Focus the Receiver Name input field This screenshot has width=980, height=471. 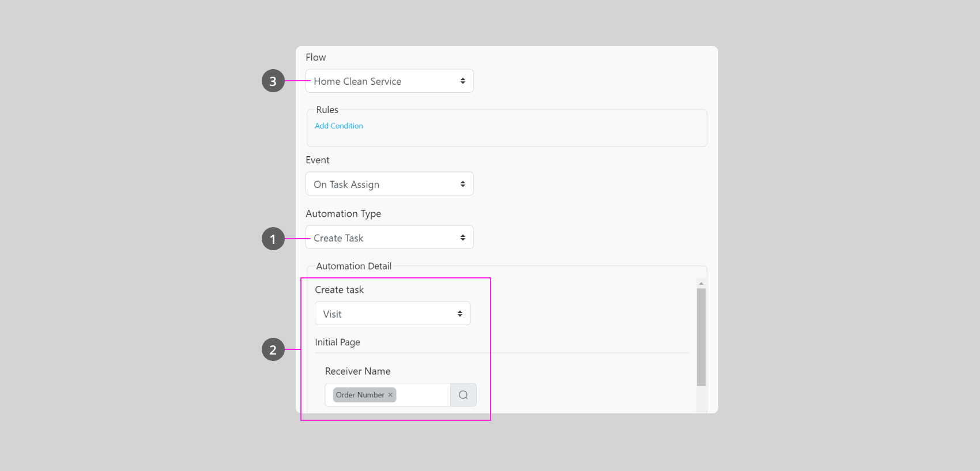[x=422, y=395]
